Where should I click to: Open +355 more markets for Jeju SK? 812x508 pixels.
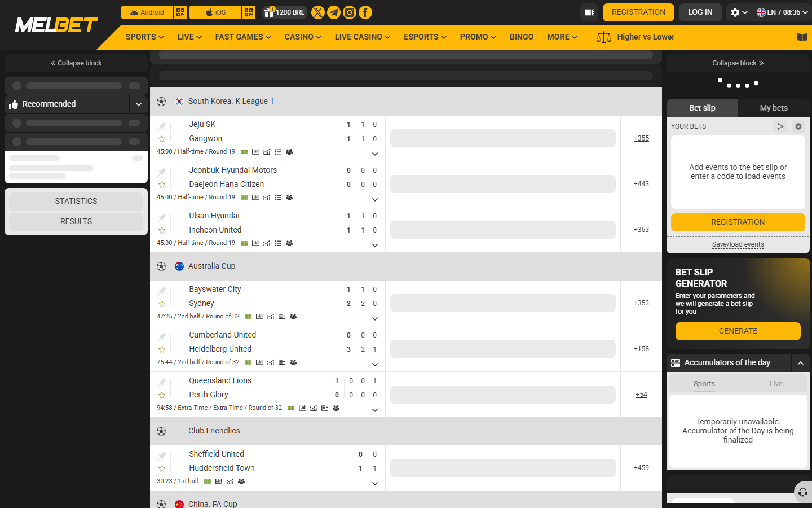pos(641,138)
